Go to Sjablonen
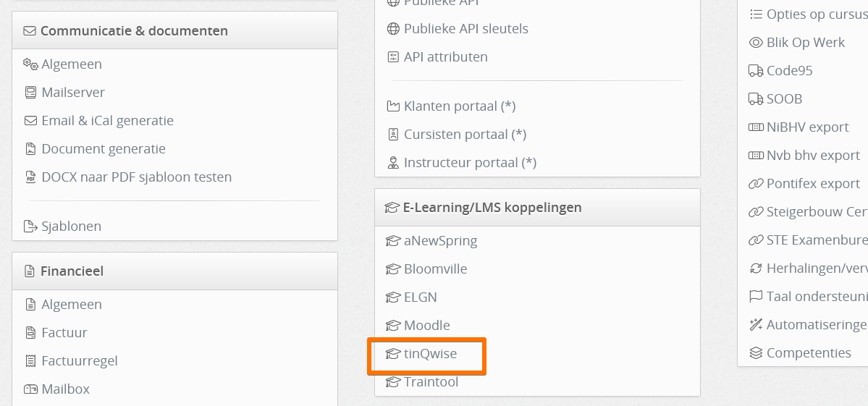This screenshot has height=406, width=868. click(72, 227)
